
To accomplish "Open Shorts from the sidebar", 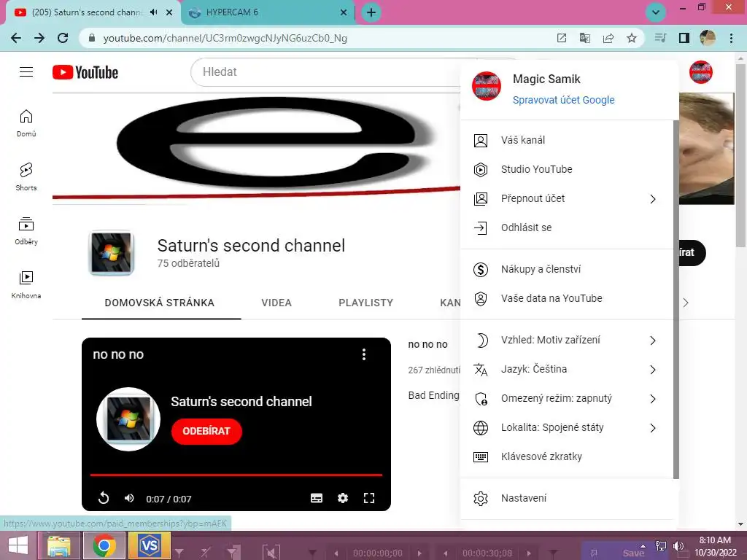I will pyautogui.click(x=26, y=176).
